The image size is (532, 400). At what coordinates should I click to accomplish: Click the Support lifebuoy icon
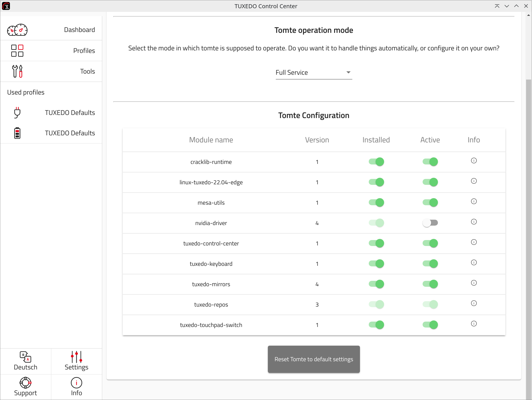(26, 383)
